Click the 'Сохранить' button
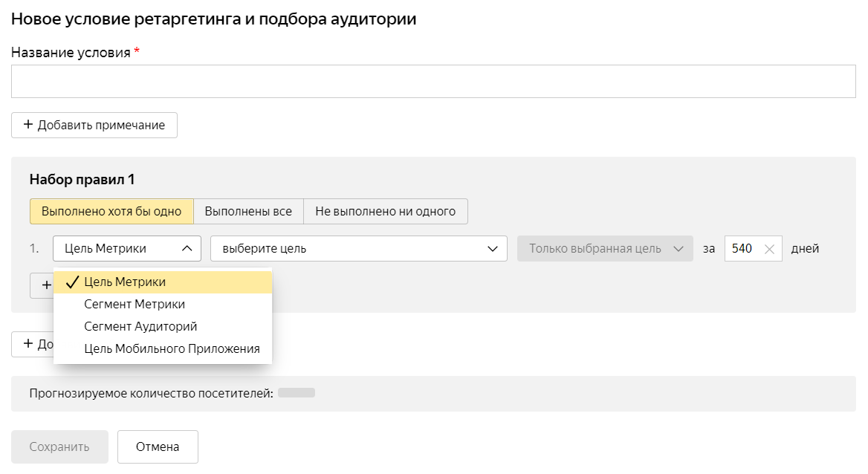The image size is (868, 474). [59, 447]
